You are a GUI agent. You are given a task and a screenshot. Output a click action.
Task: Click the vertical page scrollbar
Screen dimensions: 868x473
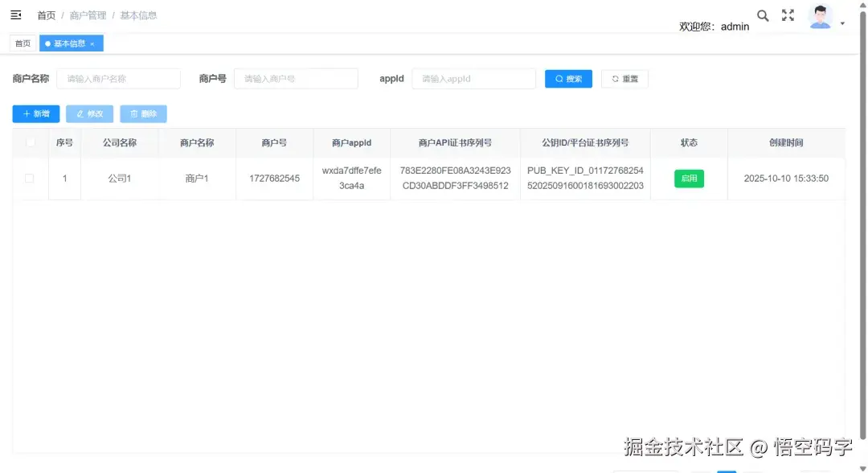tap(862, 224)
